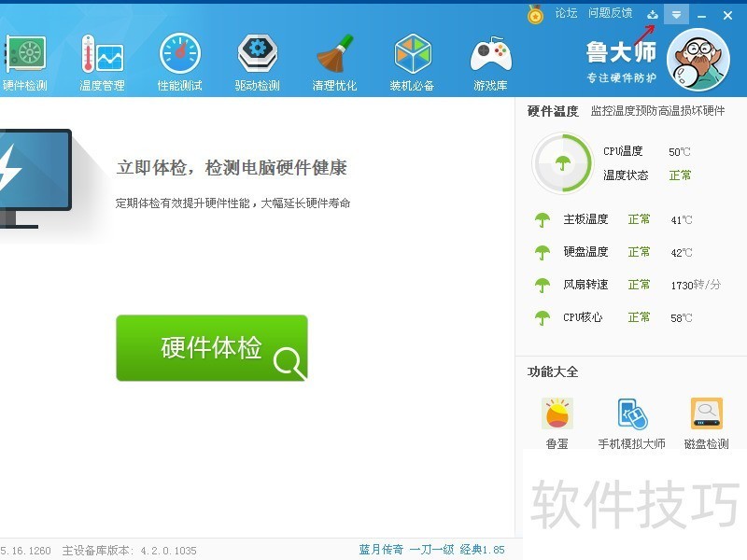Close the 鲁大师 window

point(727,16)
